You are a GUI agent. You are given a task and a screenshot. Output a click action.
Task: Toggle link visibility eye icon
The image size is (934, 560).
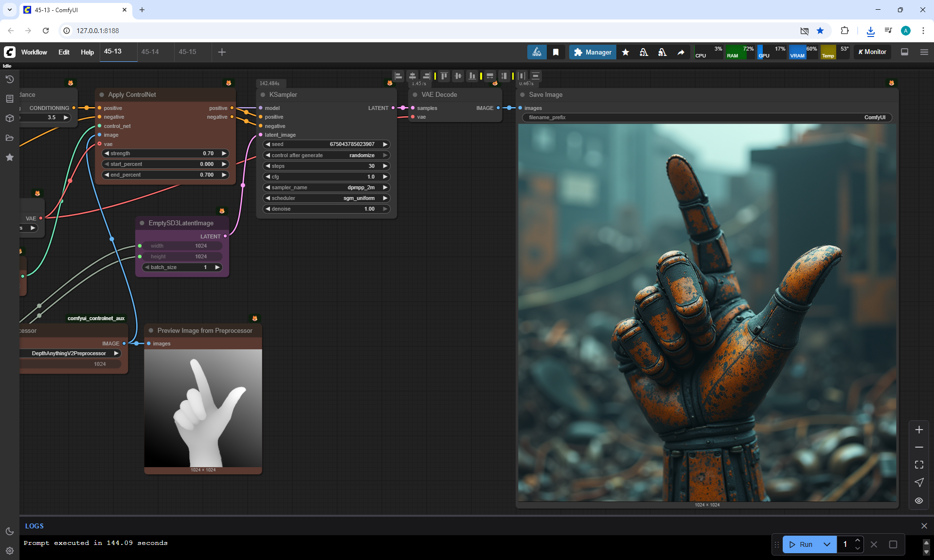pyautogui.click(x=918, y=500)
